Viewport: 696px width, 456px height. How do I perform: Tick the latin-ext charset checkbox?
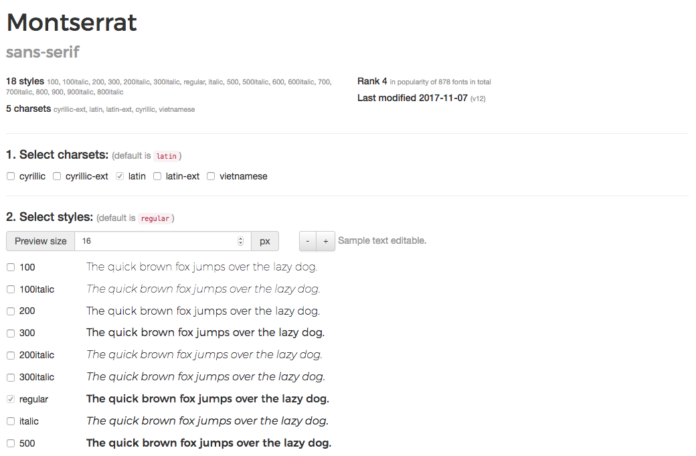click(x=157, y=176)
